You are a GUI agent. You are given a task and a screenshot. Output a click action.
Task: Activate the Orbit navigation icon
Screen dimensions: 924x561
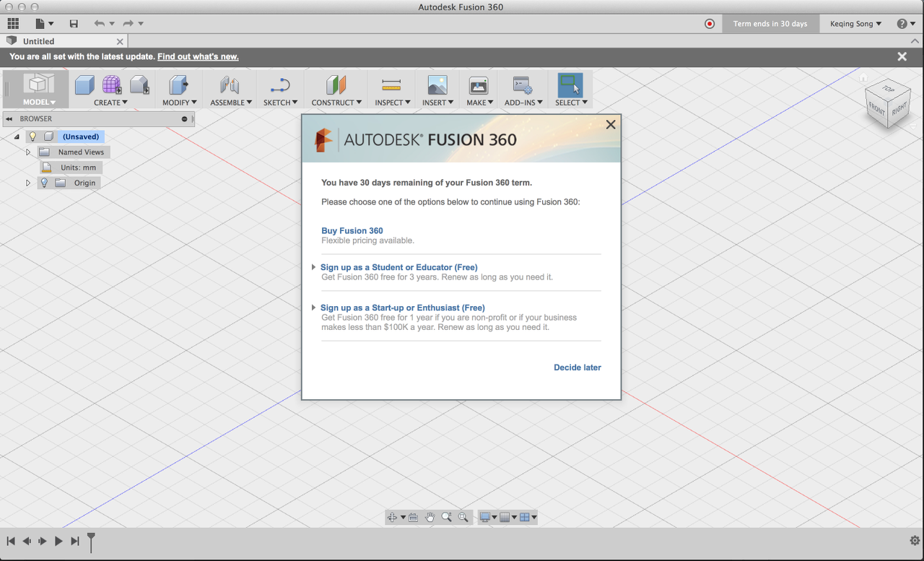[392, 517]
